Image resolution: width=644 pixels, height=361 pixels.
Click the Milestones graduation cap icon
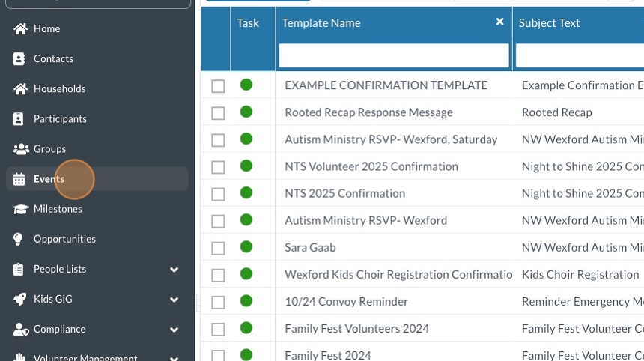(x=20, y=209)
